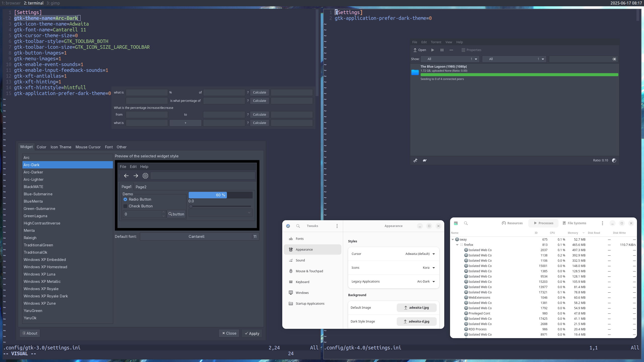Switch to the Icon Theme tab
This screenshot has width=644, height=362.
(61, 147)
